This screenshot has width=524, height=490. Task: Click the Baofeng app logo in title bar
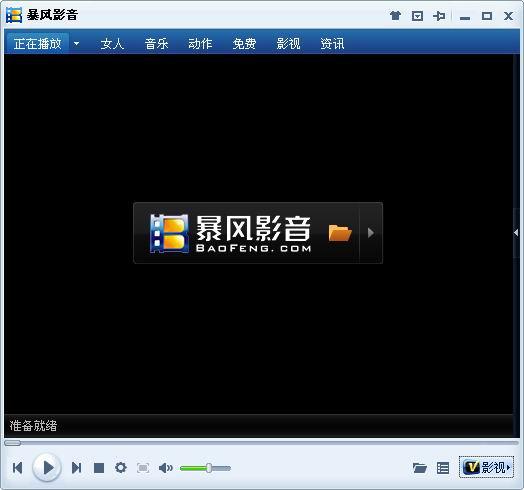point(14,15)
